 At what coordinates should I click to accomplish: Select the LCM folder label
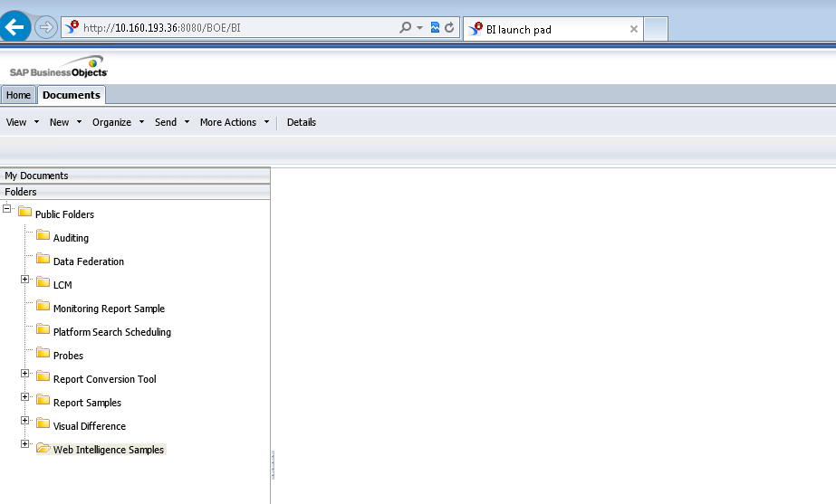62,285
